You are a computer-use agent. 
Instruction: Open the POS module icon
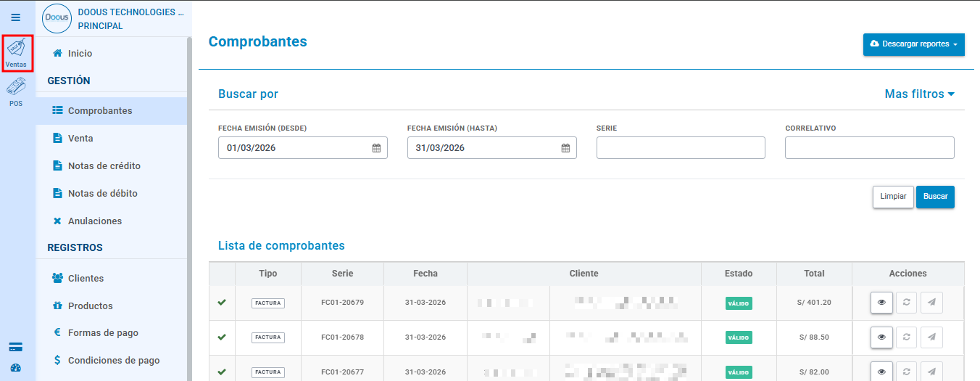[x=16, y=93]
